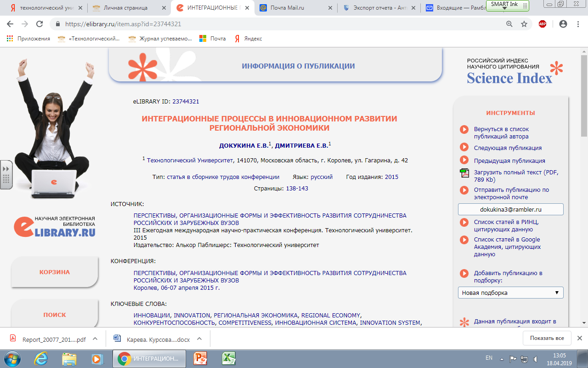The image size is (588, 368).
Task: Open the Яндекс bookmark
Action: (248, 39)
